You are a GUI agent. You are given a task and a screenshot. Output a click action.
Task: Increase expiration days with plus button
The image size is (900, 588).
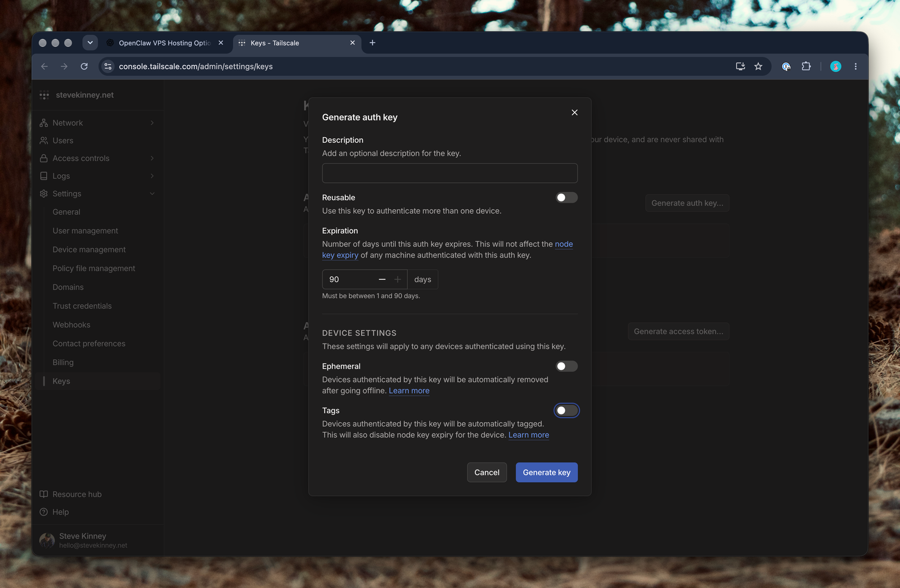point(398,279)
